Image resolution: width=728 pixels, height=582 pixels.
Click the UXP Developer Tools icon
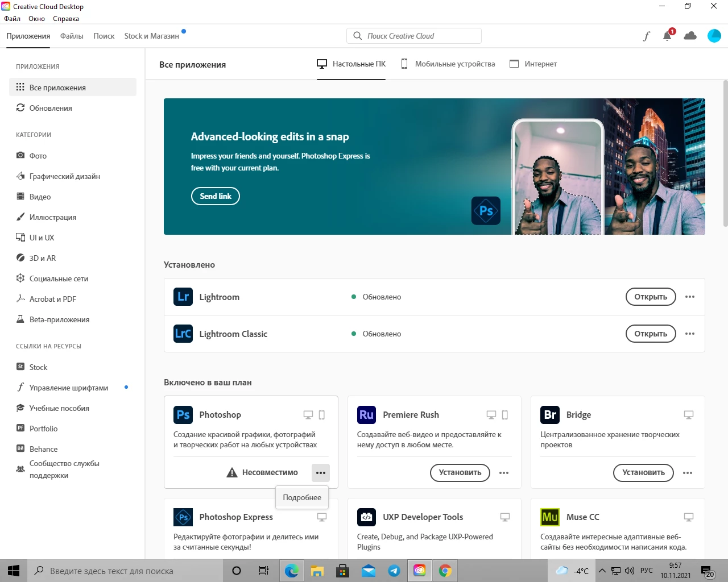click(x=367, y=517)
